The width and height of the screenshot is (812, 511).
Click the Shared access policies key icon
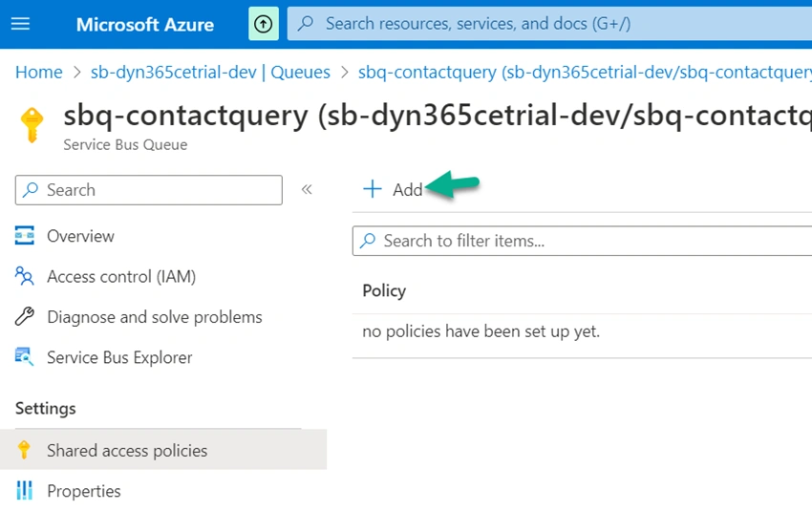coord(24,450)
